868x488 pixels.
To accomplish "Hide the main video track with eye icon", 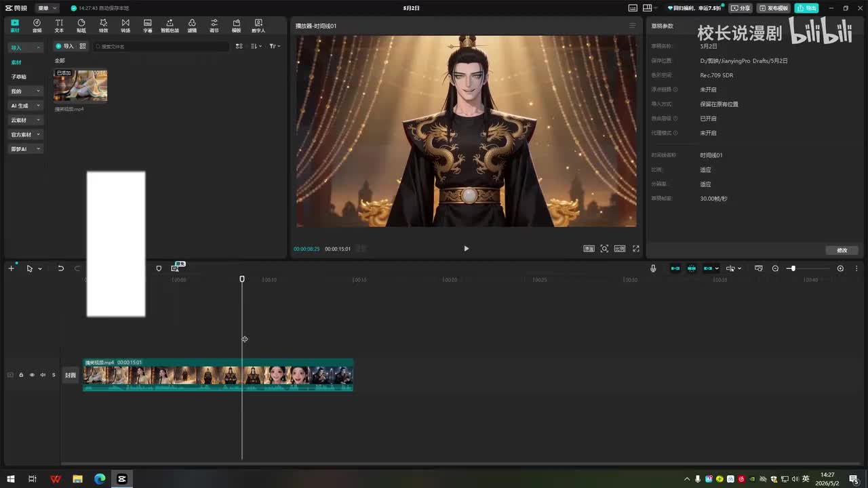I will click(32, 375).
